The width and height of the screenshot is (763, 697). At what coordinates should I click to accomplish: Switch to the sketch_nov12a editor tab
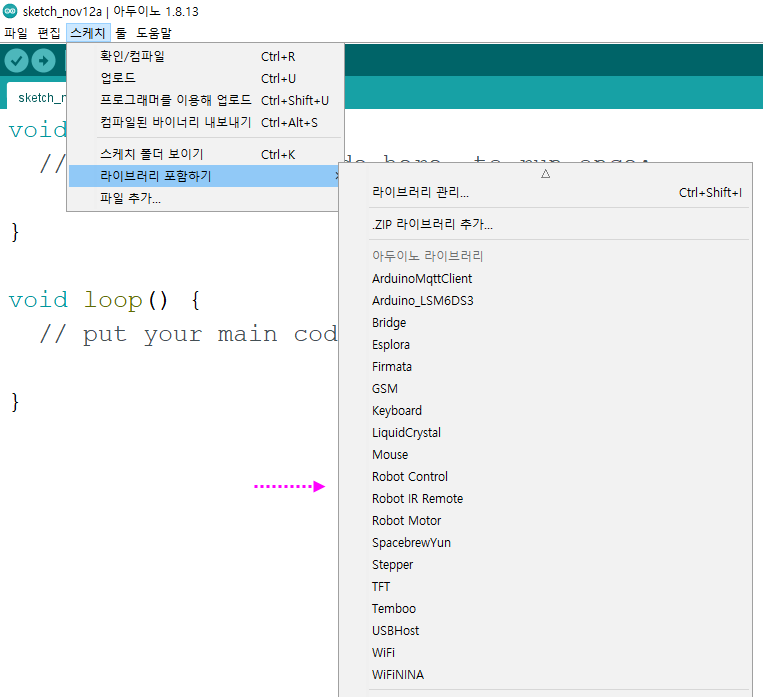coord(37,97)
